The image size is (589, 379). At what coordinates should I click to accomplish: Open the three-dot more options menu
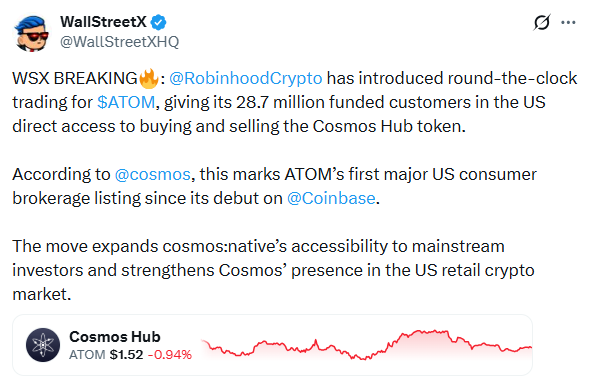coord(568,23)
